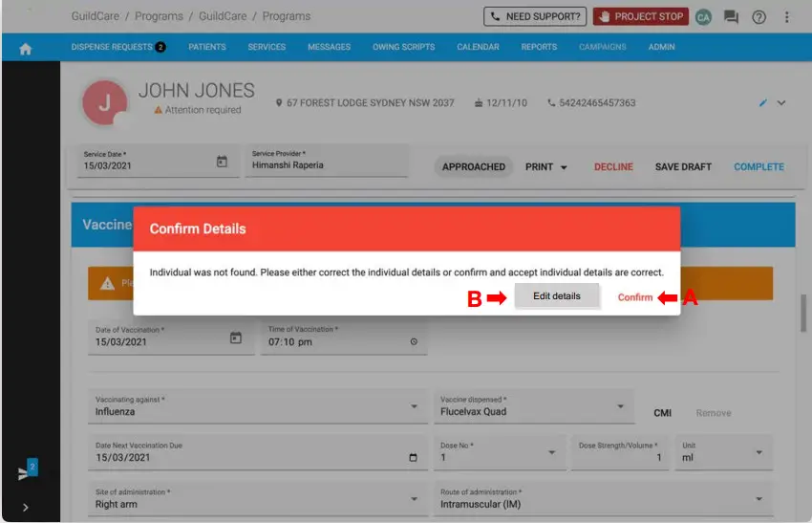Open Dose No dropdown
812x523 pixels.
pos(500,452)
